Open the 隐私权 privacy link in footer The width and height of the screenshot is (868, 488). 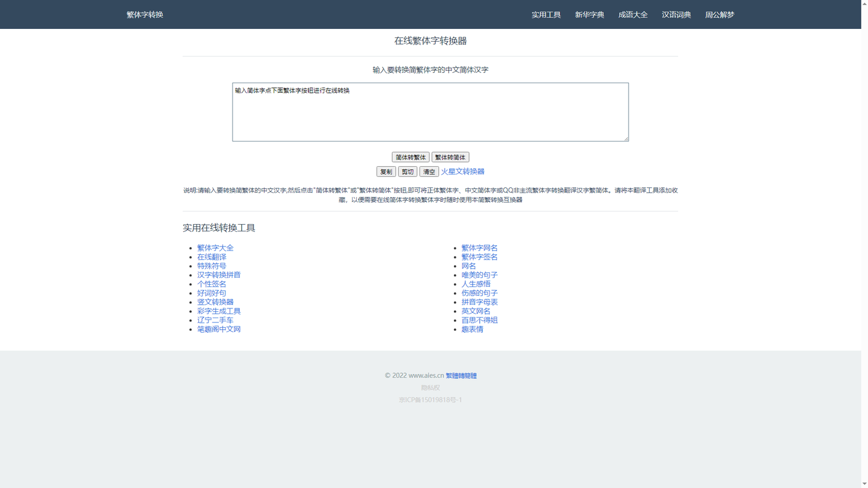point(430,387)
